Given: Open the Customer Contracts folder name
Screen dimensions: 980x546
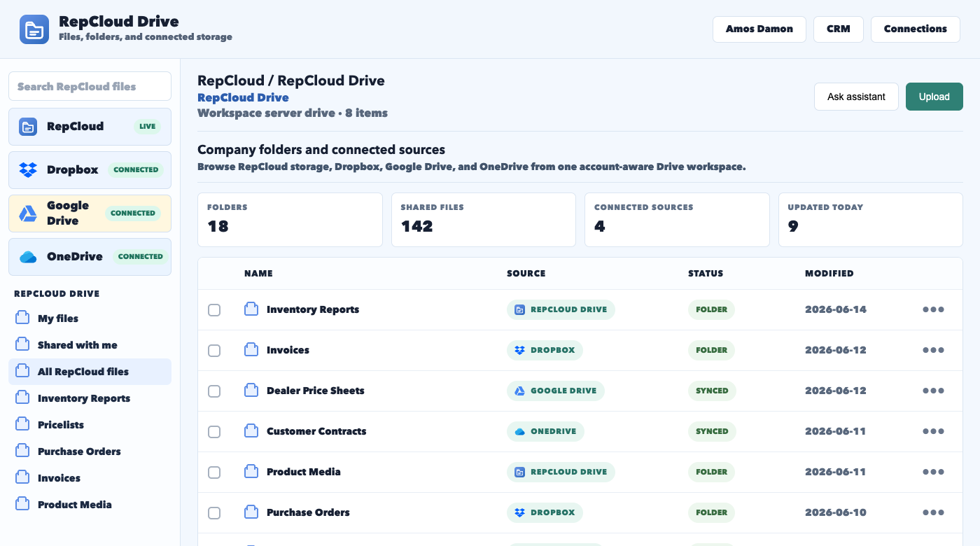Looking at the screenshot, I should coord(316,431).
